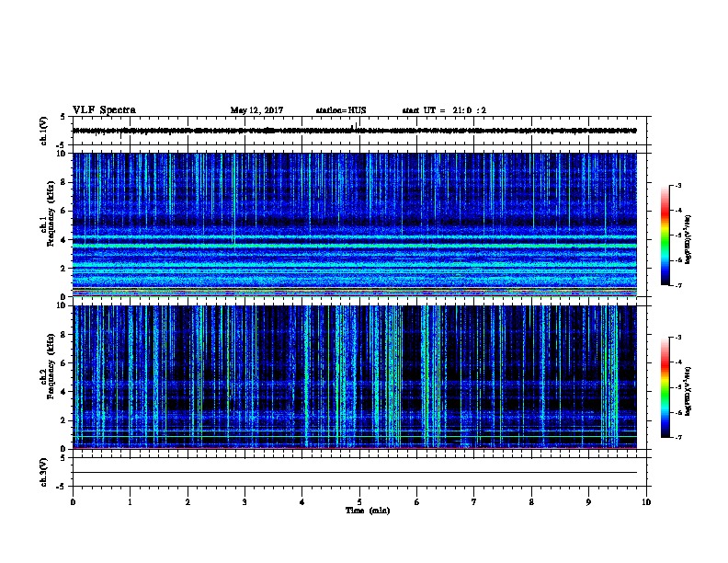Click time axis tick label "0"

tap(73, 501)
